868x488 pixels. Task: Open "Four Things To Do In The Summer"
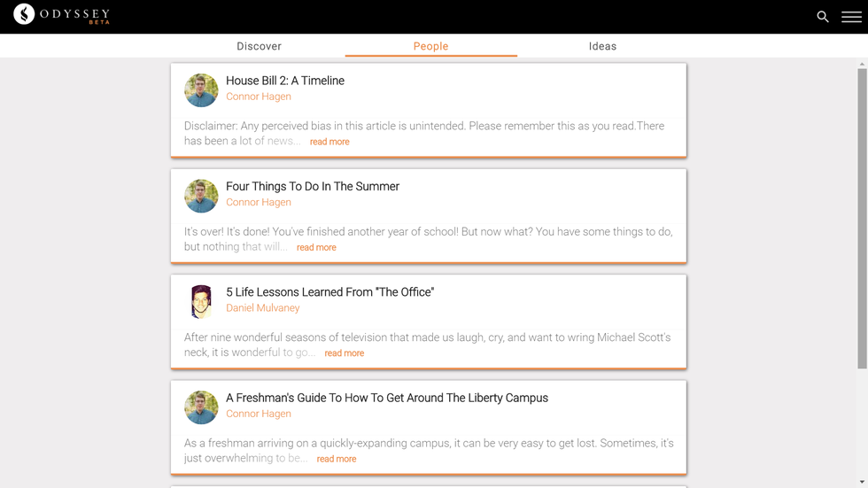[x=313, y=186]
